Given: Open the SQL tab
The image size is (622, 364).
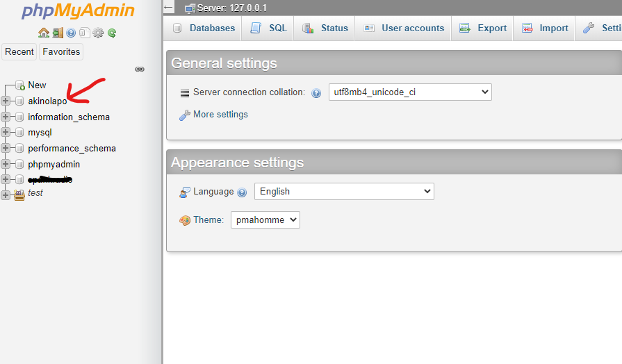Looking at the screenshot, I should point(268,28).
